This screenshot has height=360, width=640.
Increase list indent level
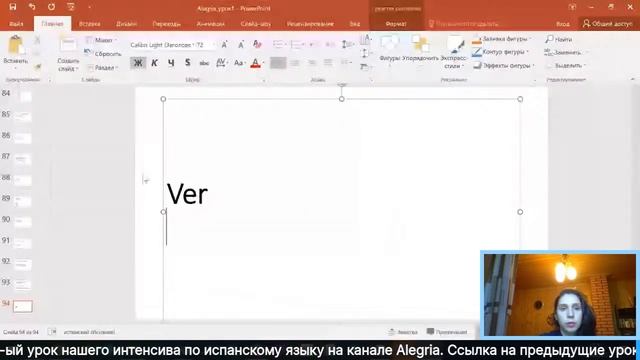330,44
